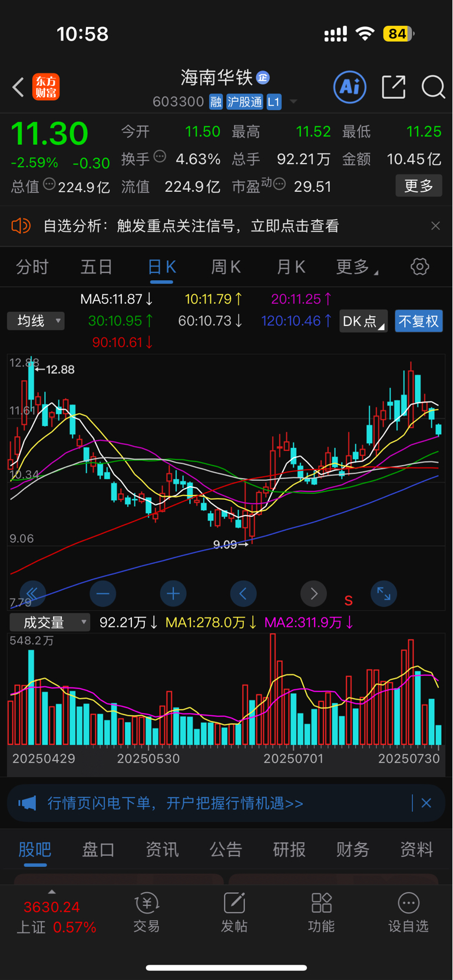Open the Ai assistant icon

coord(350,87)
